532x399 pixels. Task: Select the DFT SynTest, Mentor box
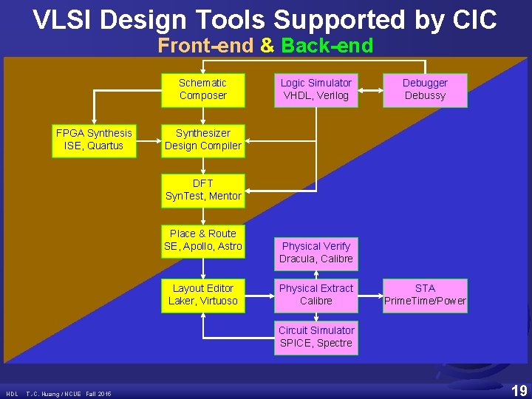coord(203,191)
